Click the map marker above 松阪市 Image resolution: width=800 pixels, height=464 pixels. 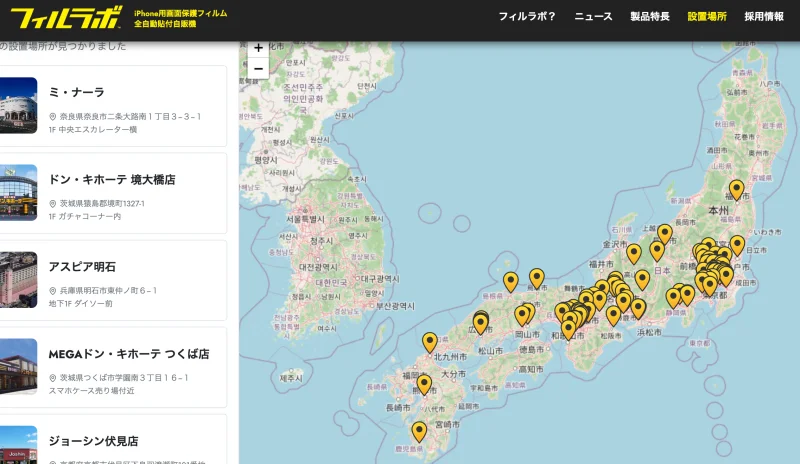[x=614, y=316]
